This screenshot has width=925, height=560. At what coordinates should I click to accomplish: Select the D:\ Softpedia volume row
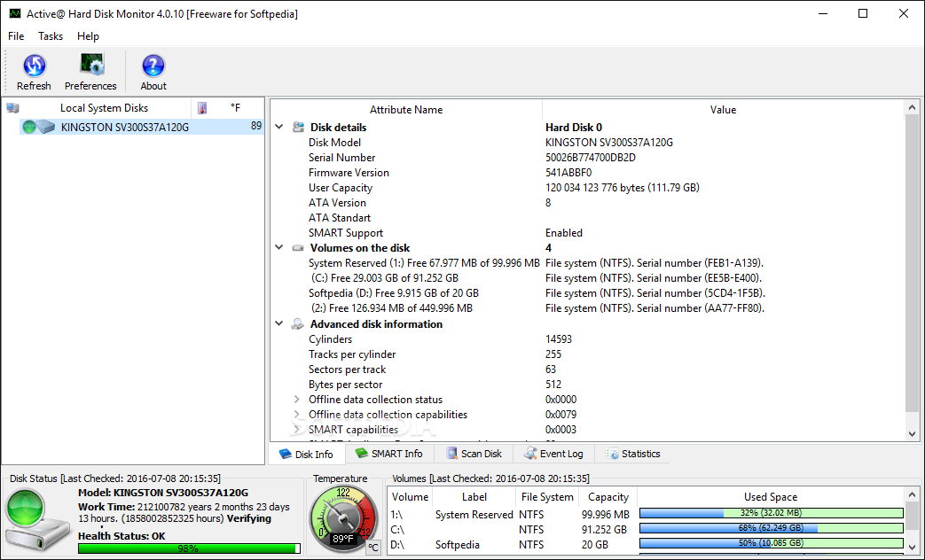point(646,545)
